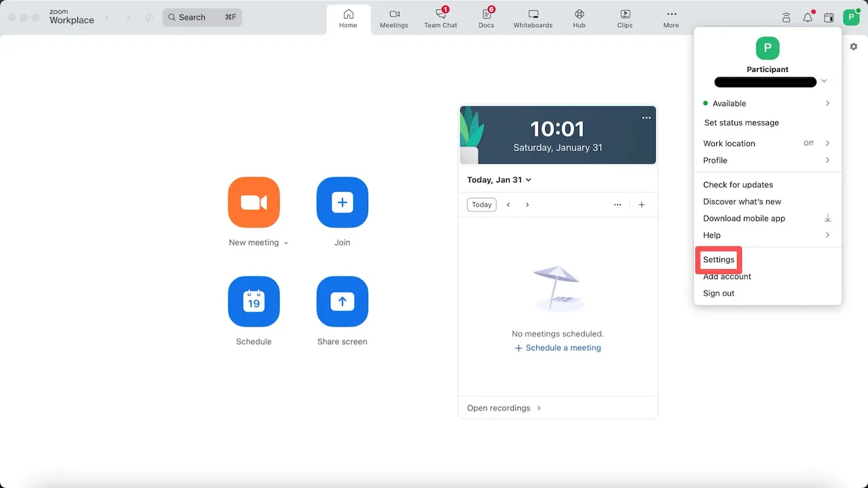Click the blue Join plus icon
The image size is (868, 488).
[x=342, y=203]
